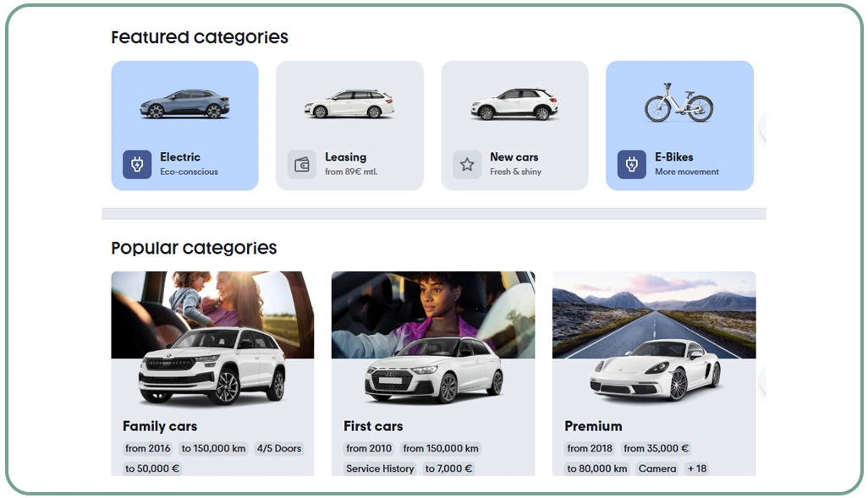Select the "Service History" filter tag
The width and height of the screenshot is (868, 498).
[x=380, y=468]
